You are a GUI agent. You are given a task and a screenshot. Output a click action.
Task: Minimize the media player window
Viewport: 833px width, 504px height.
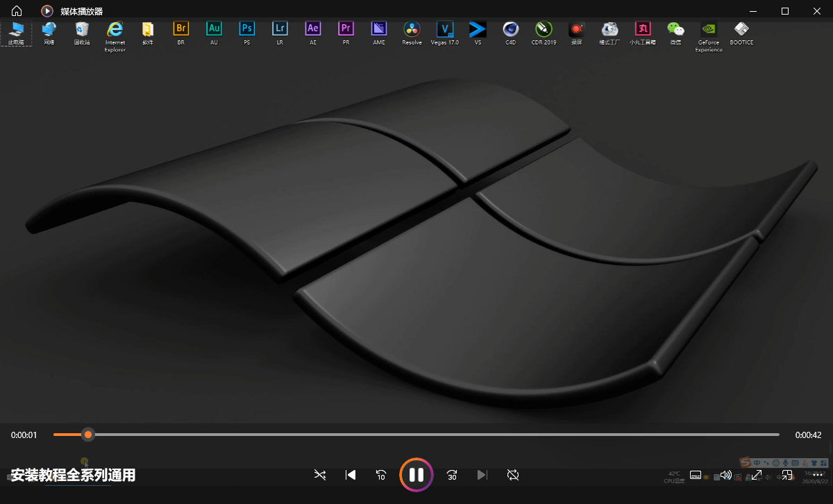click(753, 11)
